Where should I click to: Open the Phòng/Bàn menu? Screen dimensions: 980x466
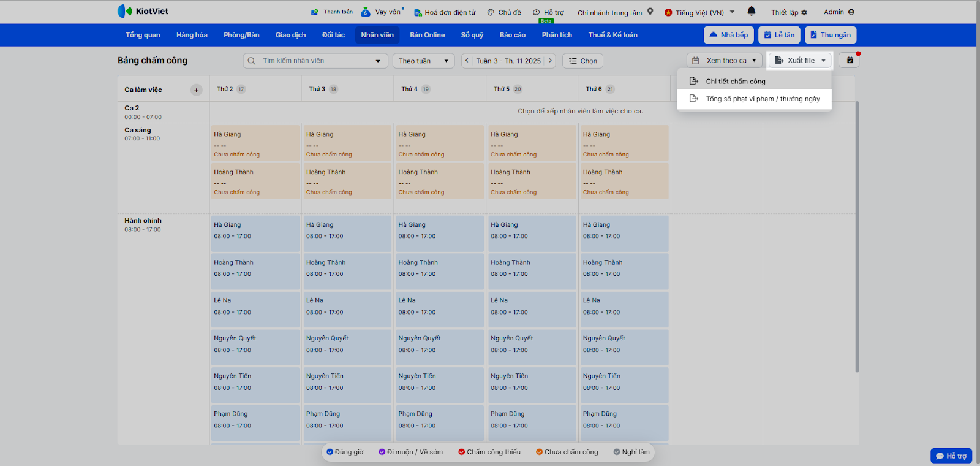(x=241, y=35)
